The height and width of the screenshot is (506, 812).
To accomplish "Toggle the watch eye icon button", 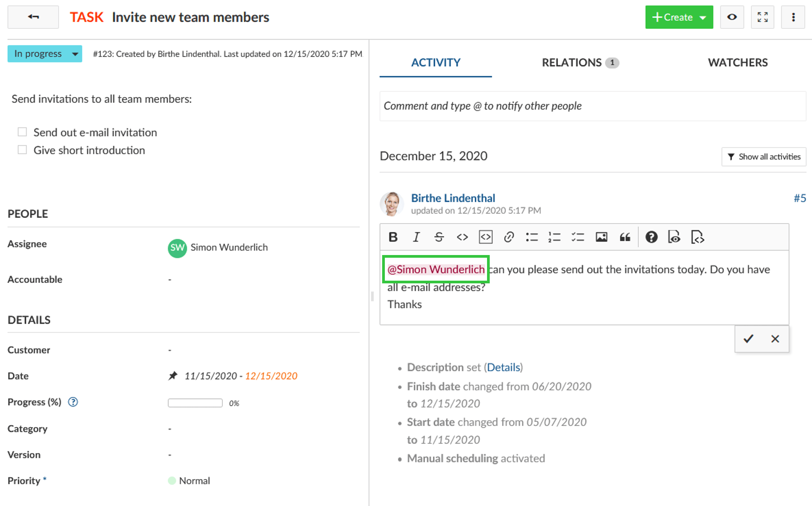I will pos(732,17).
